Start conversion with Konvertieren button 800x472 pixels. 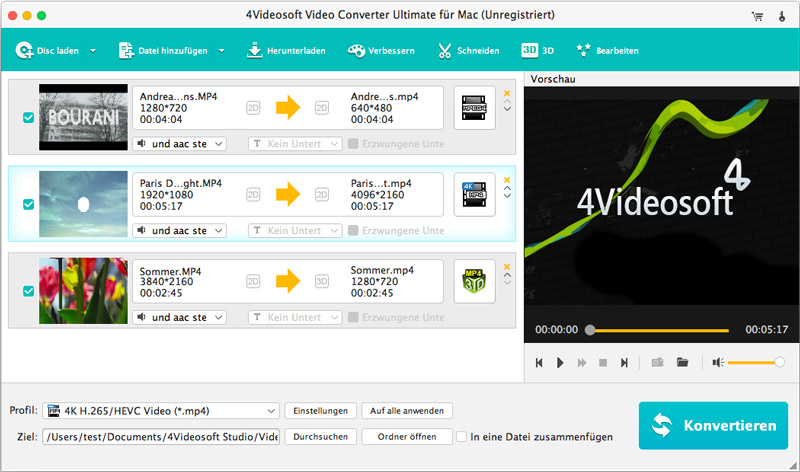713,426
